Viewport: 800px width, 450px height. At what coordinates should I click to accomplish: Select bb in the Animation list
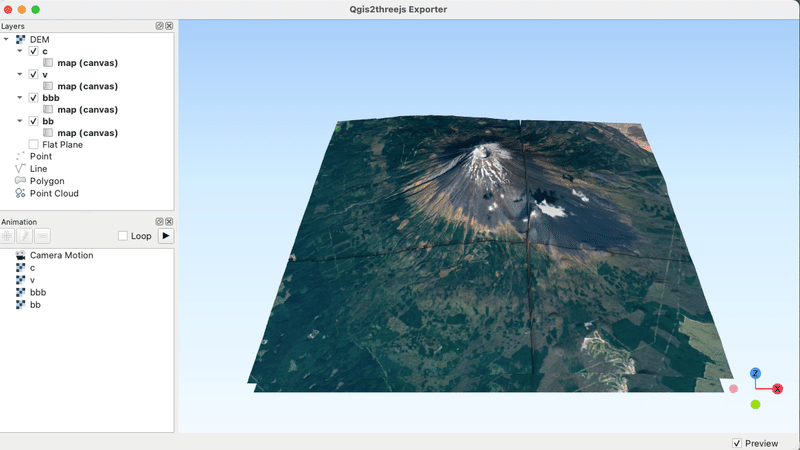click(35, 305)
